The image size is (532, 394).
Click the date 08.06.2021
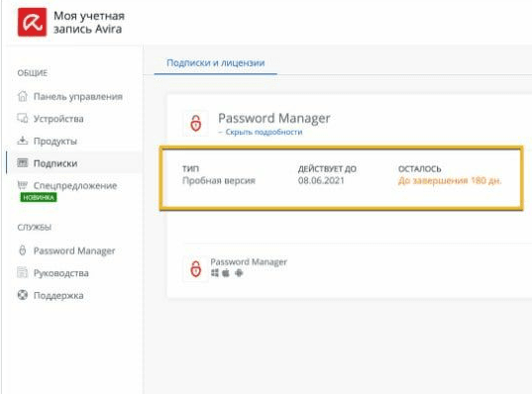click(x=321, y=180)
